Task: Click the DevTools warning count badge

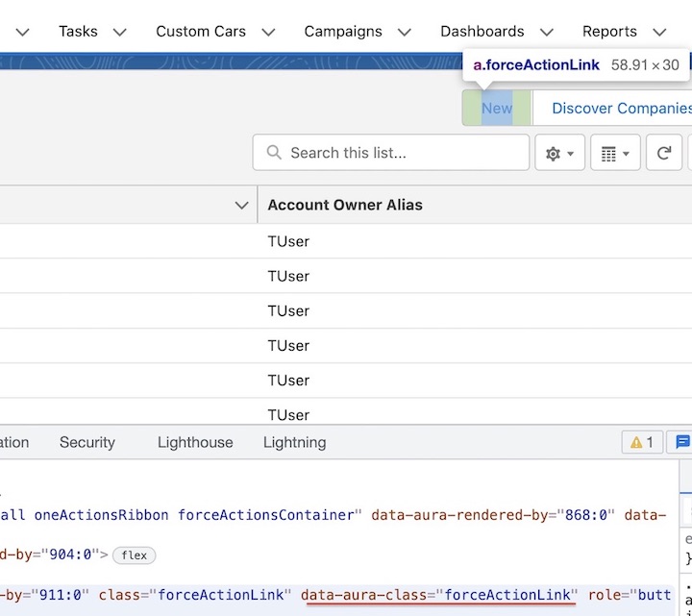Action: [x=642, y=442]
